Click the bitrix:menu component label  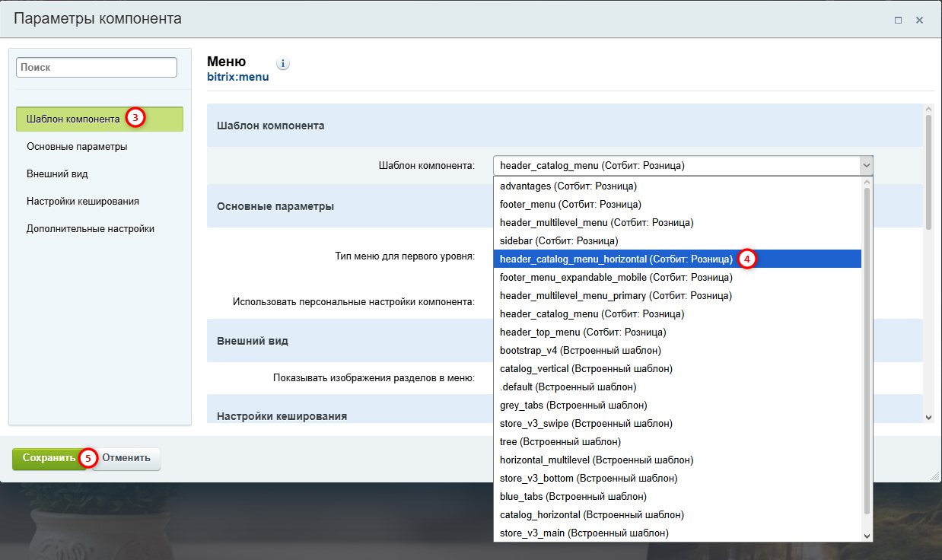pos(237,77)
